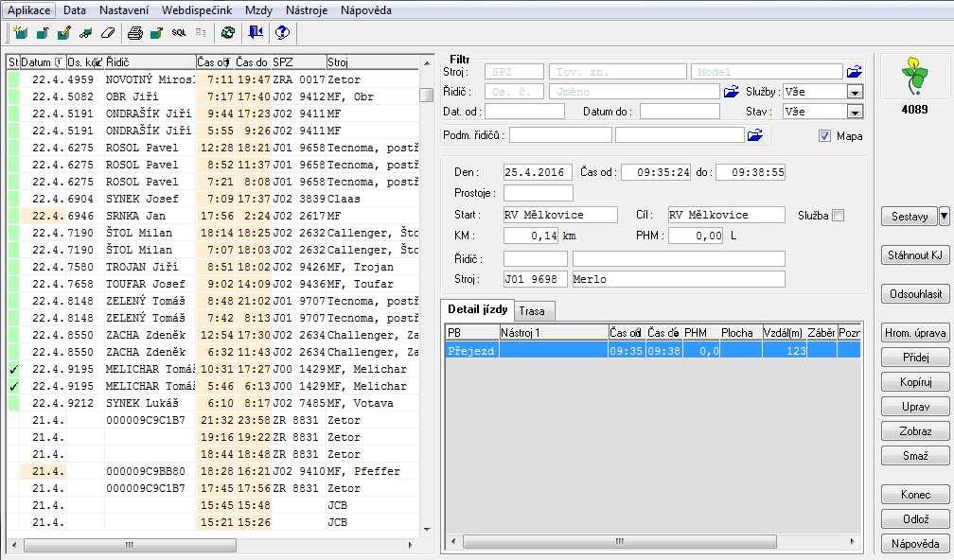Screen dimensions: 954x560
Task: Click the Uprav button
Action: point(915,407)
